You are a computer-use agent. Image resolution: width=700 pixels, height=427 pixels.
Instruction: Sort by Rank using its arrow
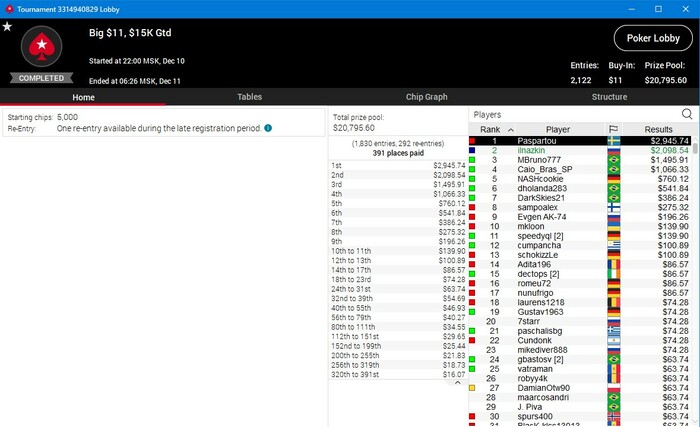pos(511,130)
